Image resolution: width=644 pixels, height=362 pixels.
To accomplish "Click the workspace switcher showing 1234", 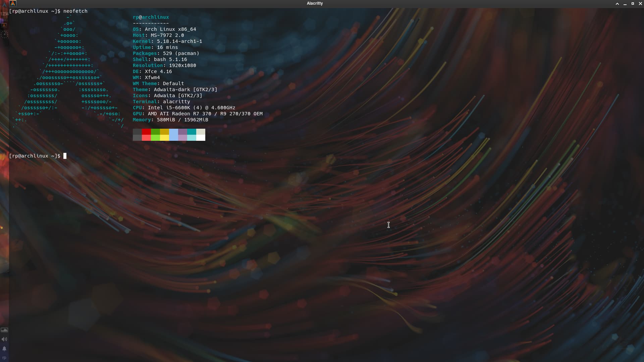I will [4, 14].
